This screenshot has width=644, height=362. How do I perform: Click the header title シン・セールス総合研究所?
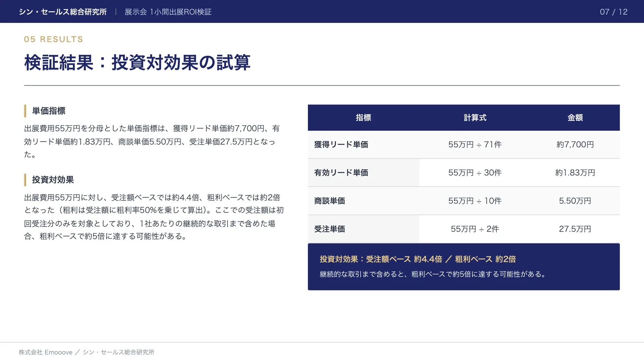pos(63,12)
